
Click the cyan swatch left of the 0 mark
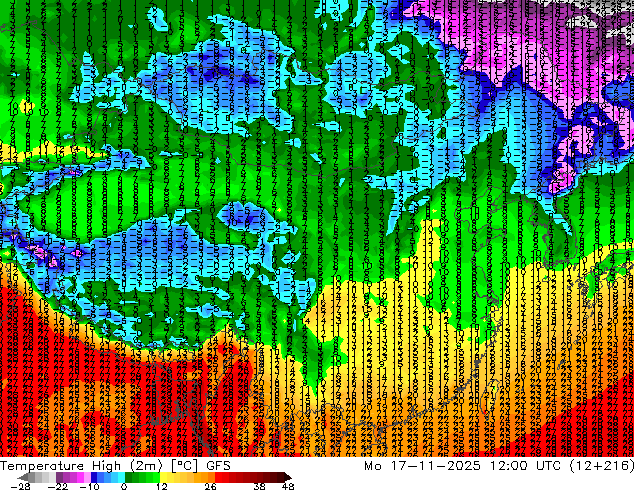[121, 478]
